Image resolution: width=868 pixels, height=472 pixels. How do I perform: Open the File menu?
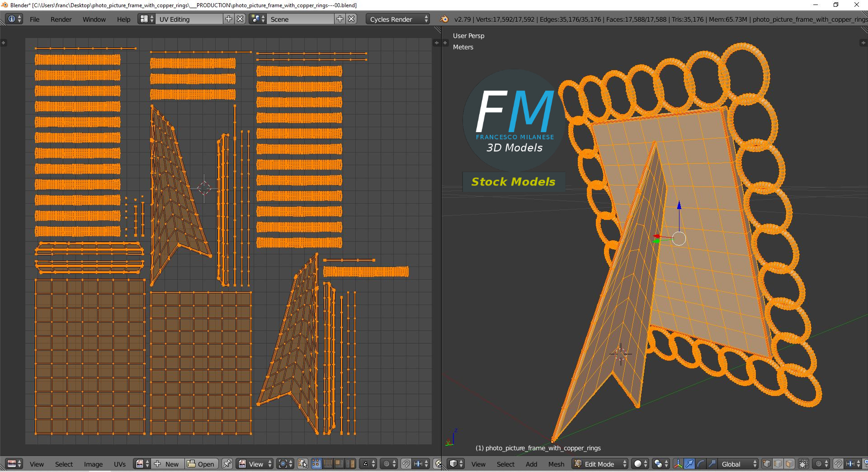[x=34, y=19]
